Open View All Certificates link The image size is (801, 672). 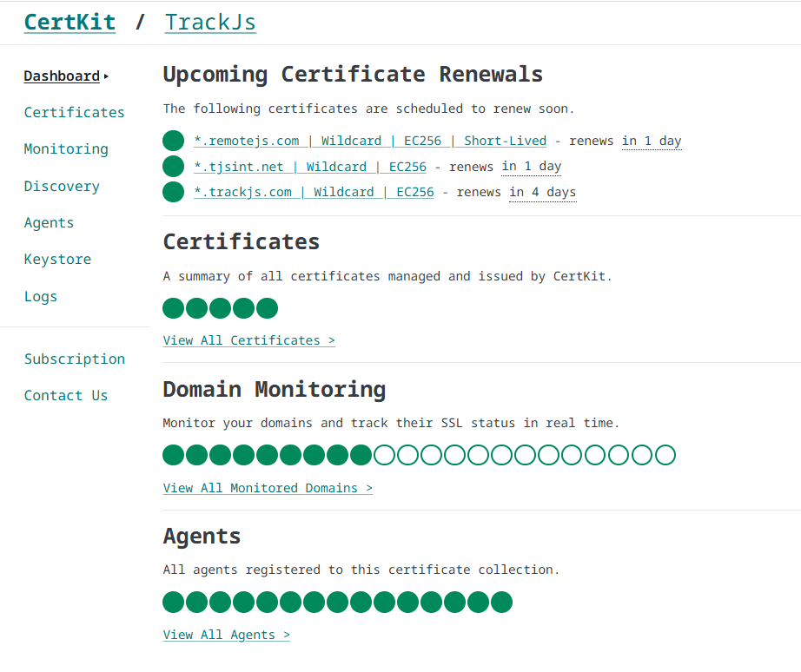[x=248, y=340]
